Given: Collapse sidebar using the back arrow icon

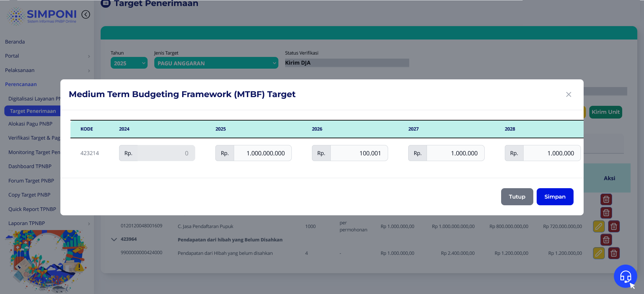Looking at the screenshot, I should pos(86,14).
